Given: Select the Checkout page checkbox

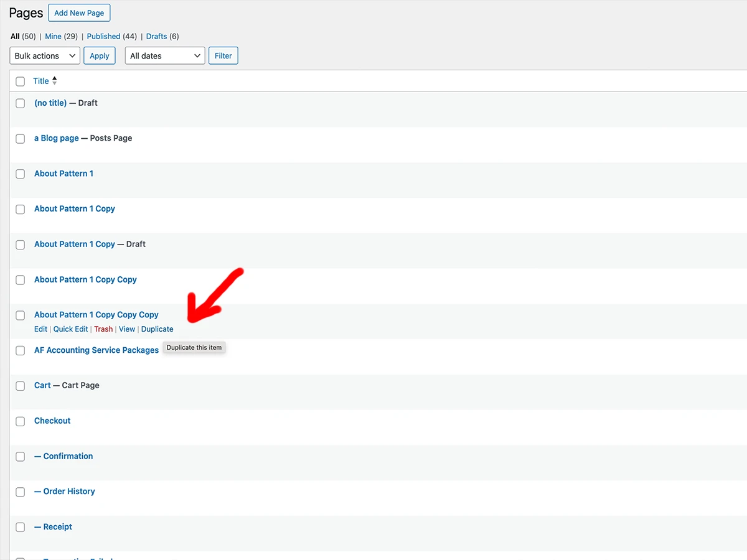Looking at the screenshot, I should click(x=21, y=421).
